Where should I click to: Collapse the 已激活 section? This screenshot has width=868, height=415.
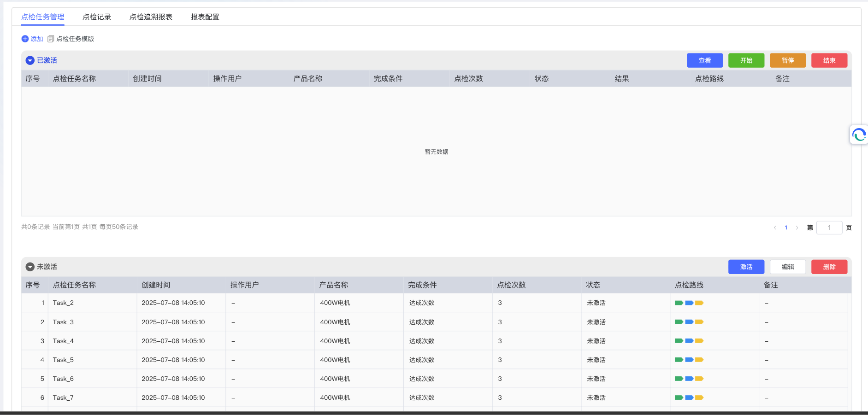point(30,60)
